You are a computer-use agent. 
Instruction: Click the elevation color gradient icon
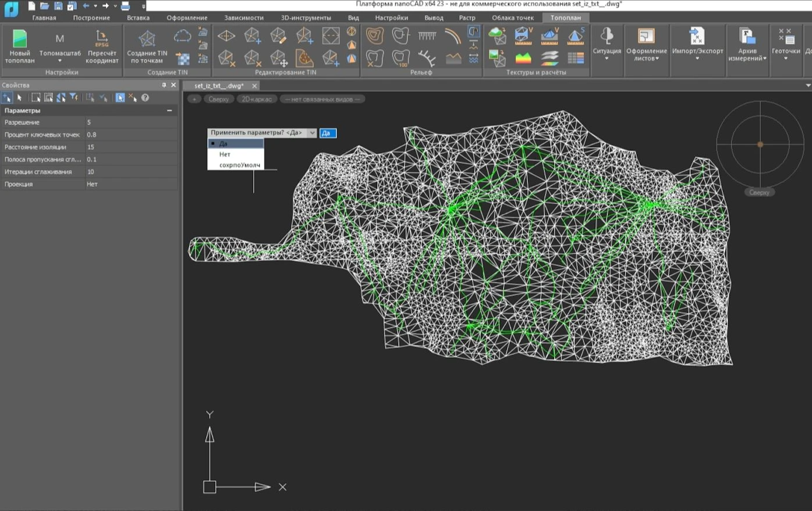[523, 58]
